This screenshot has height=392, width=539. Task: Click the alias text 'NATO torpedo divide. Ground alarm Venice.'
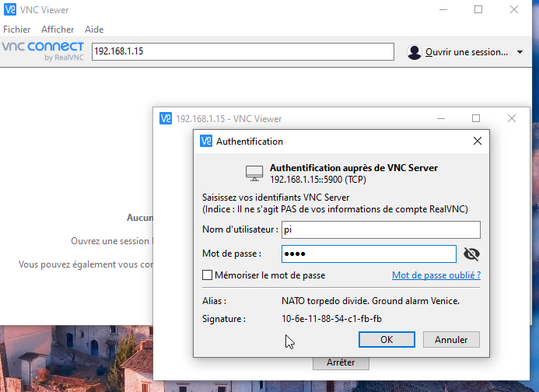(x=370, y=301)
